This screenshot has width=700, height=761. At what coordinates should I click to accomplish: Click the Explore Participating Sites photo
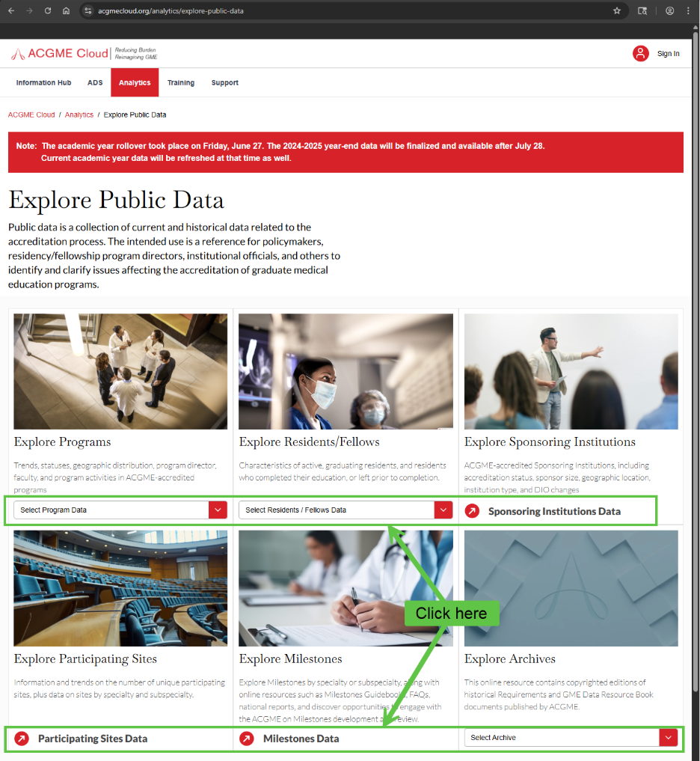coord(120,588)
